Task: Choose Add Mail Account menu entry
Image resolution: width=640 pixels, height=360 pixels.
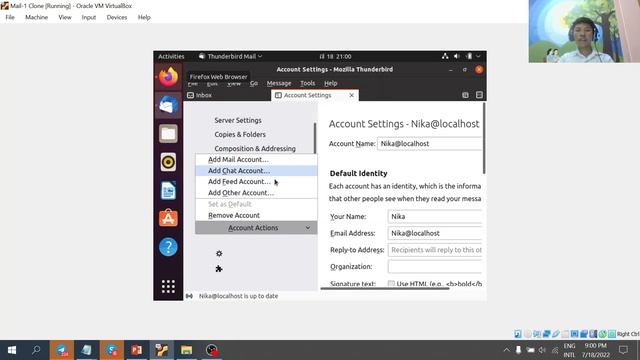Action: (x=256, y=160)
